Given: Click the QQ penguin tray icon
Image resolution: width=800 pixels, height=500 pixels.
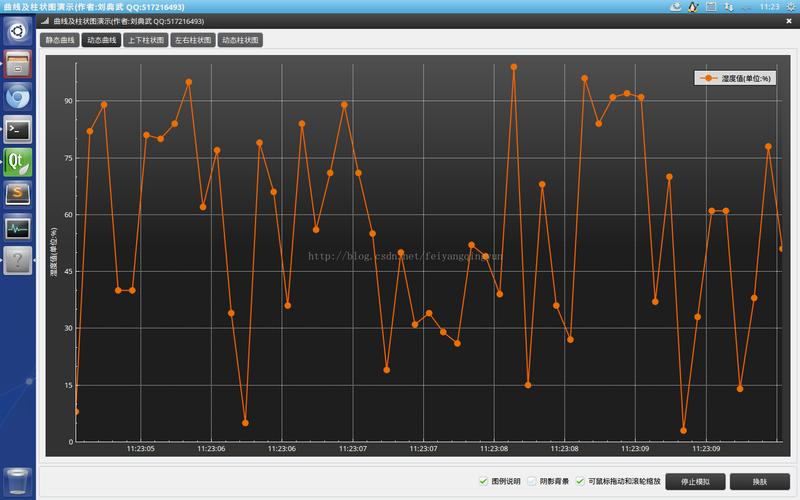Looking at the screenshot, I should click(693, 7).
